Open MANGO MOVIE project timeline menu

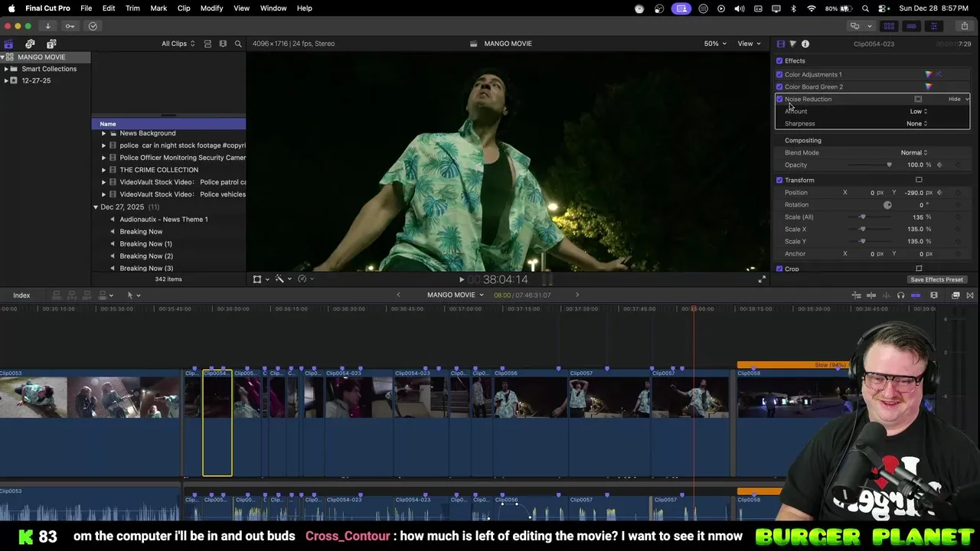pos(456,295)
